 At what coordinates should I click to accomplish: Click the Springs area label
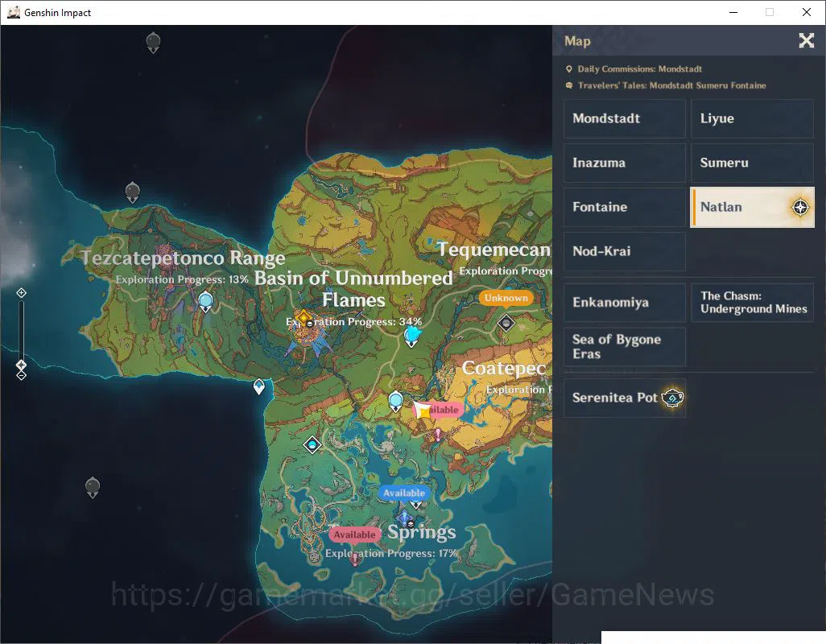(x=422, y=532)
